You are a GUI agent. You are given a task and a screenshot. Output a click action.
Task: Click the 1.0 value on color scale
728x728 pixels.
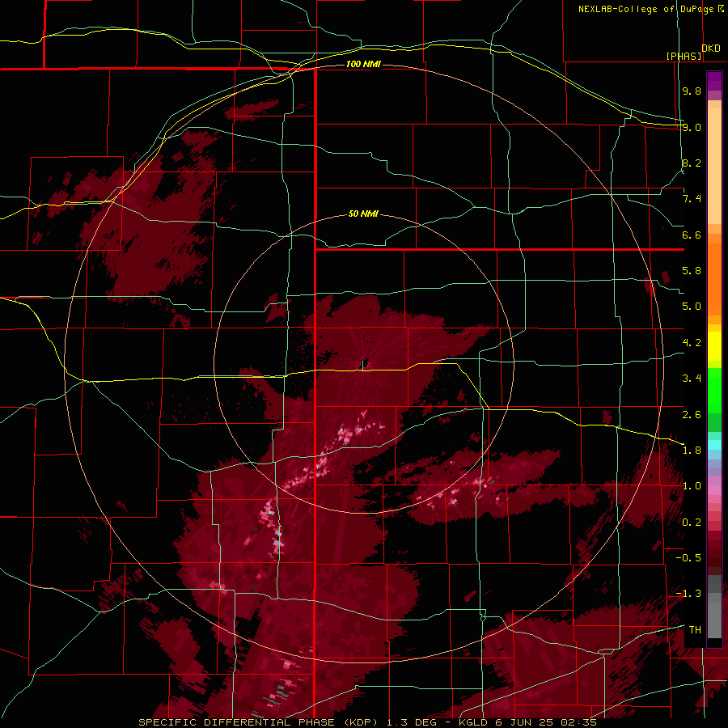click(692, 486)
